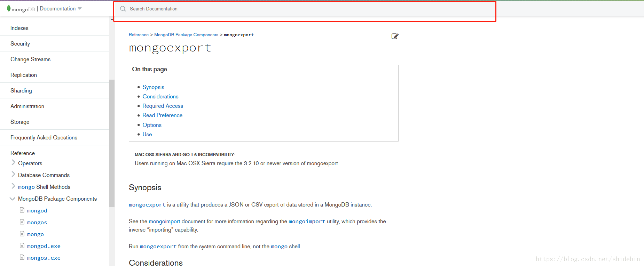
Task: Expand the Database Commands chevron
Action: click(x=13, y=174)
